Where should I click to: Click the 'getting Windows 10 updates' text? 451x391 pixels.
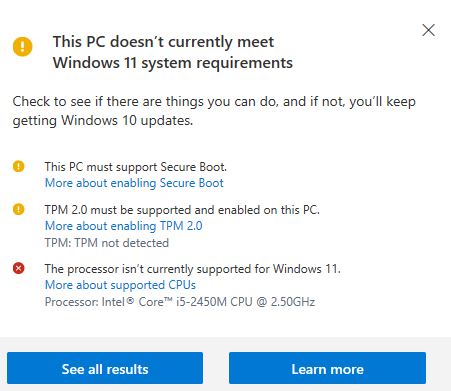point(103,121)
